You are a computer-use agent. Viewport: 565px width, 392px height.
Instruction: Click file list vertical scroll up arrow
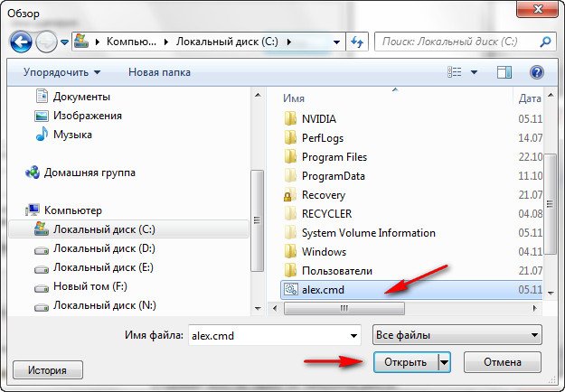pos(551,95)
